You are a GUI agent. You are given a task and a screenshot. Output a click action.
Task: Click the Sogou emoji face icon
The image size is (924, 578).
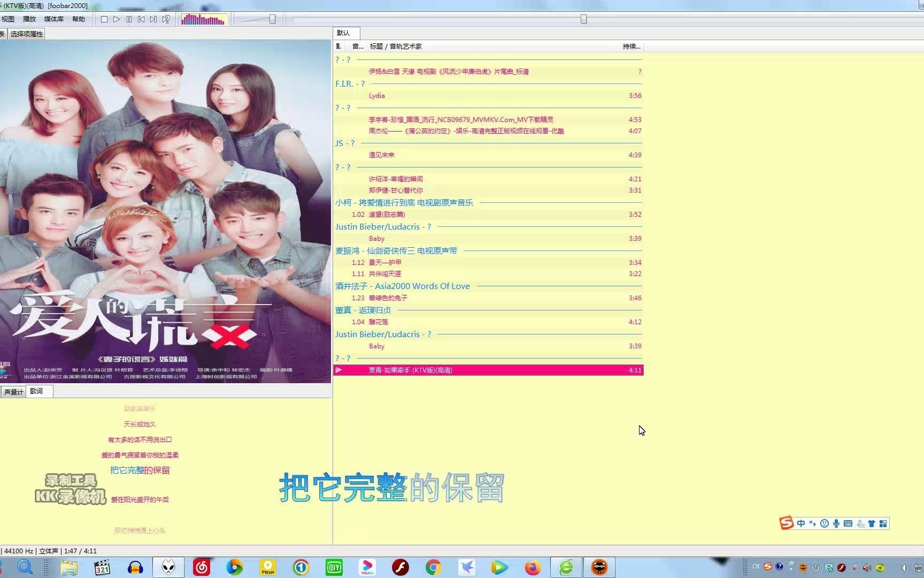(x=825, y=523)
